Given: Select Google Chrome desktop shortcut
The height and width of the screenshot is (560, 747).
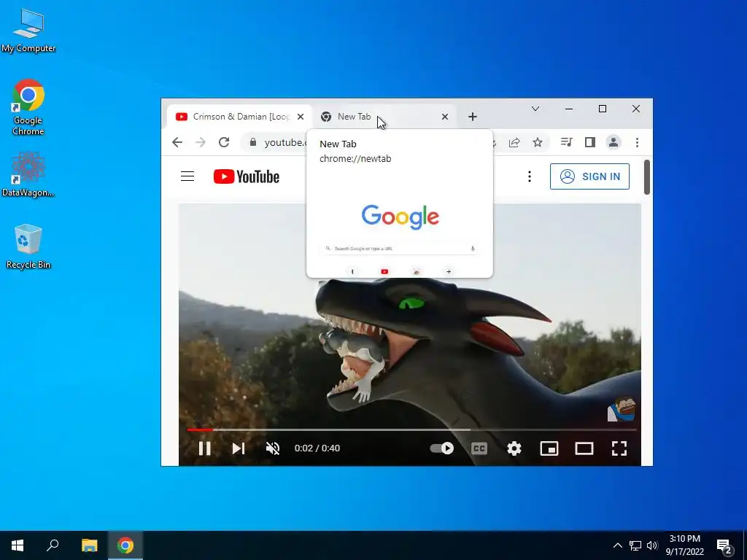Looking at the screenshot, I should [28, 108].
